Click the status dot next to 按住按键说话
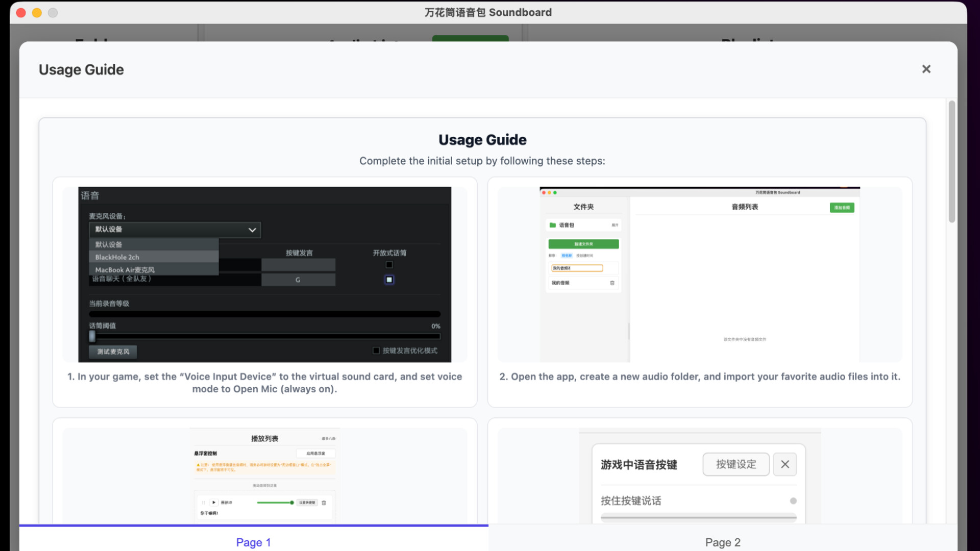The image size is (980, 551). [x=794, y=500]
